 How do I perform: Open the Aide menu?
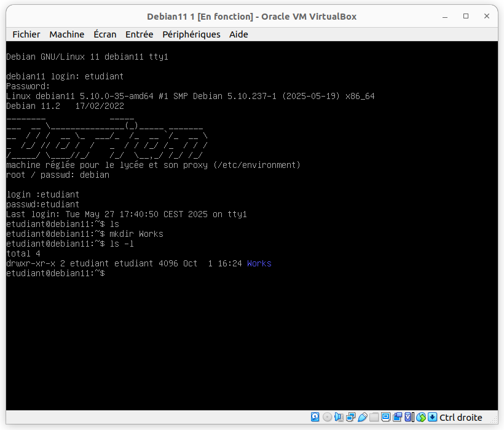[x=238, y=34]
